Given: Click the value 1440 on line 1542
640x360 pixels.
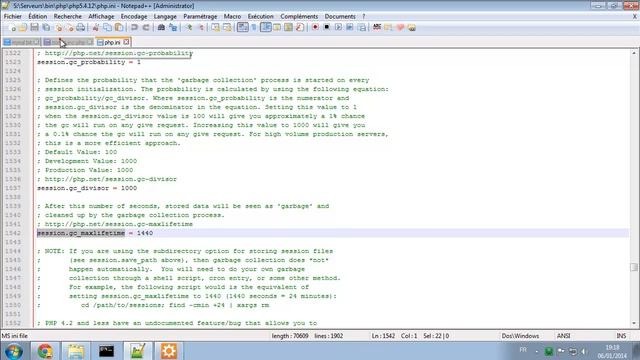Looking at the screenshot, I should tap(145, 233).
